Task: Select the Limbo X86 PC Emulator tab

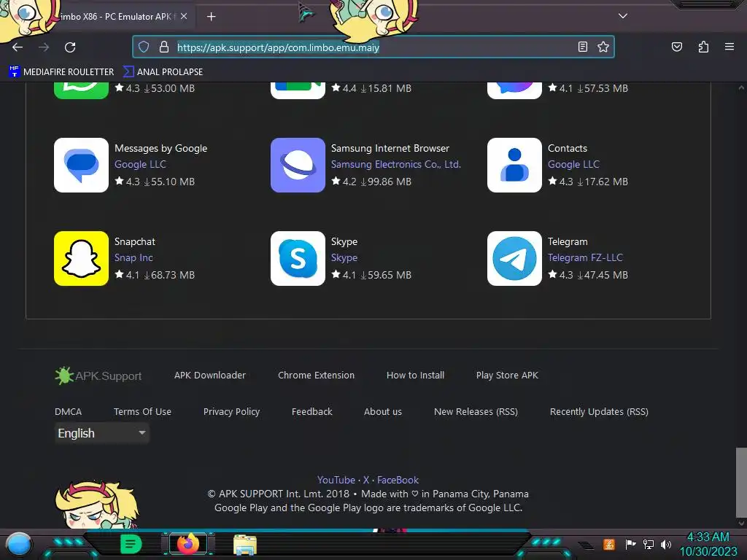Action: pos(115,17)
